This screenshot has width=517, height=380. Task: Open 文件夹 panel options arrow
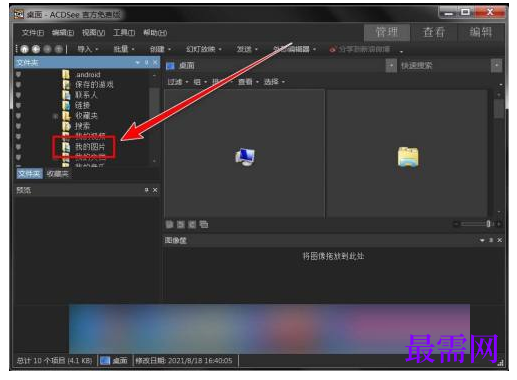[x=137, y=62]
